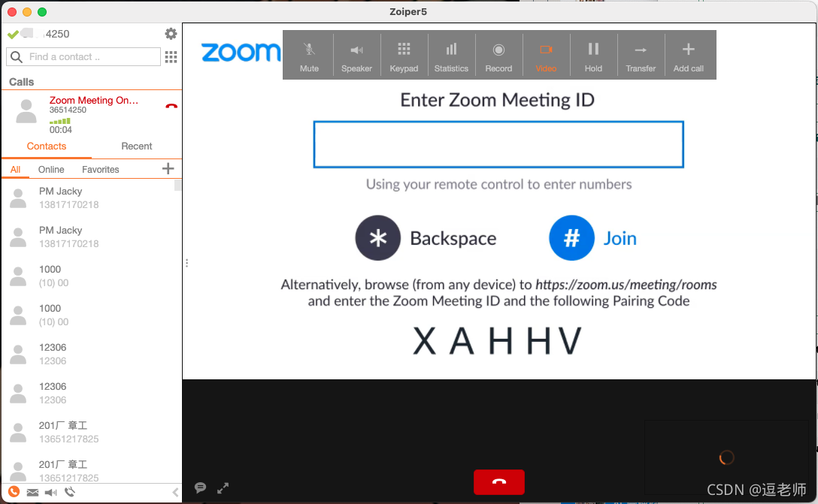Add call with plus button
Viewport: 818px width, 504px height.
pos(688,56)
